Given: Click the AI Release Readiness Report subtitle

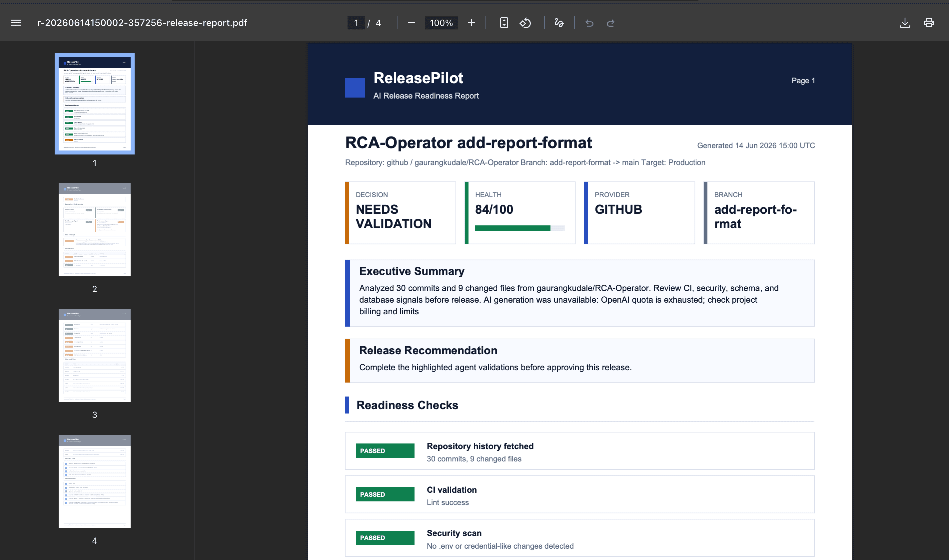Looking at the screenshot, I should pos(426,96).
